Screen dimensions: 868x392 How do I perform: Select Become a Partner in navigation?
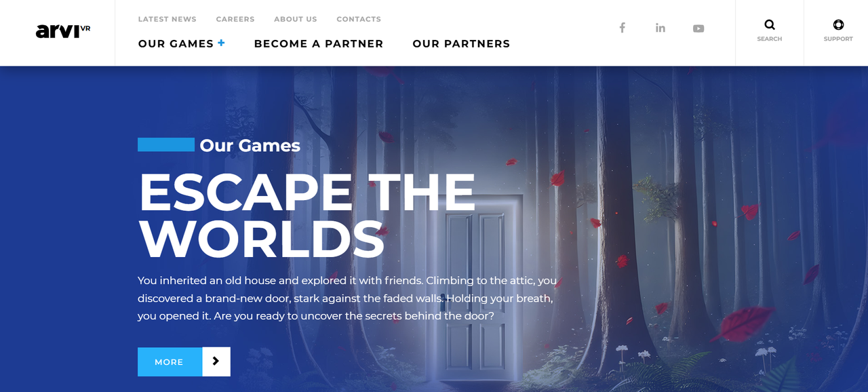319,43
